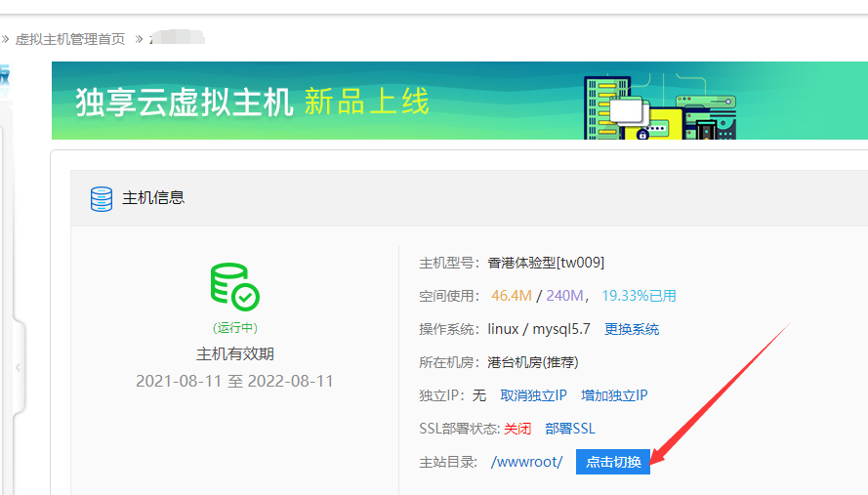Click the green running-status host icon
The image size is (868, 495).
click(x=234, y=286)
